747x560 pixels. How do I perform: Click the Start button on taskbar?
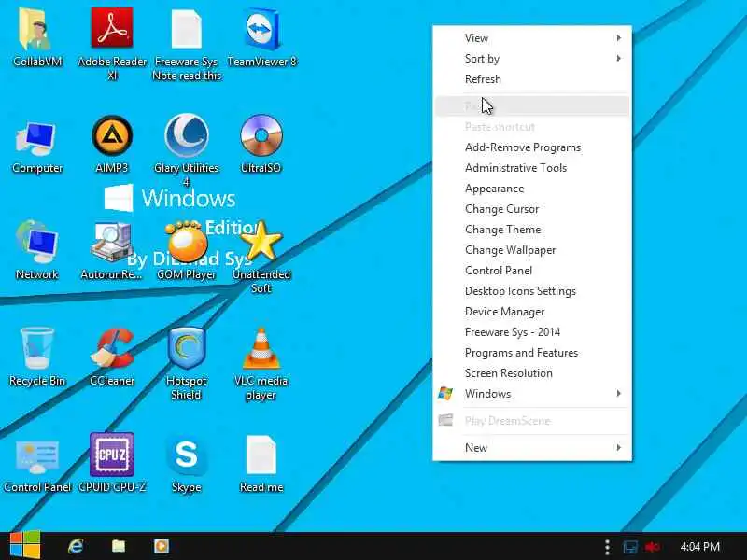[25, 546]
